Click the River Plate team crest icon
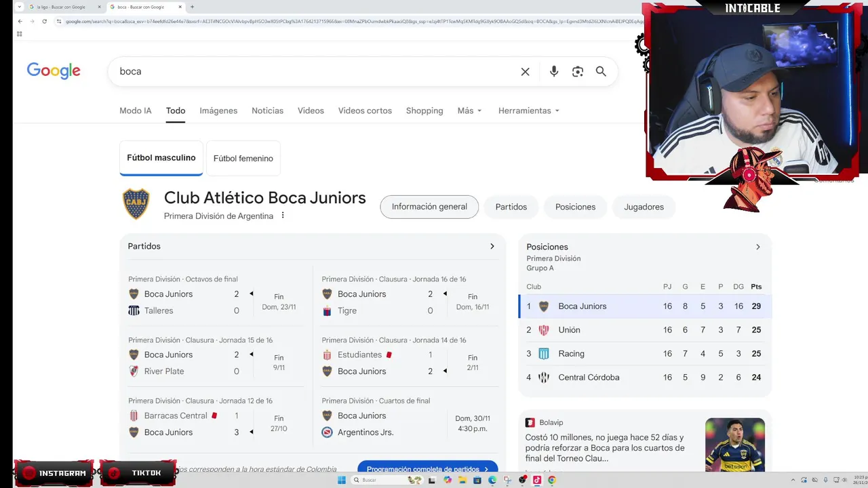This screenshot has height=488, width=868. [x=134, y=371]
